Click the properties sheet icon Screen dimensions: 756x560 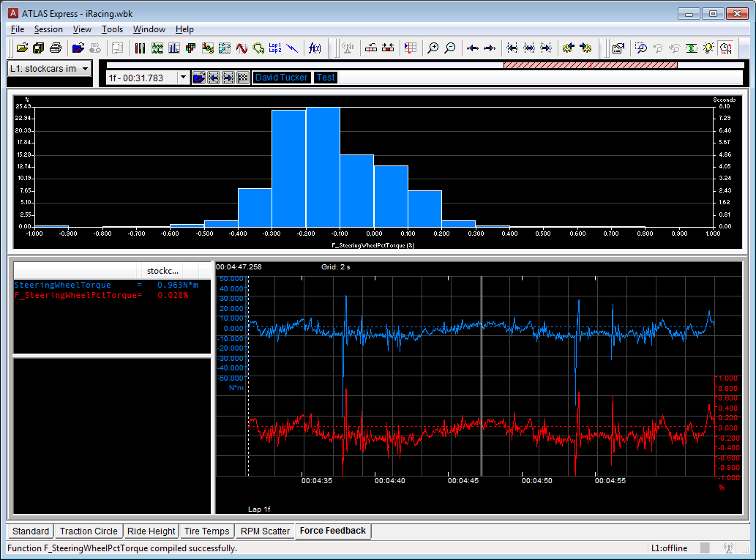point(618,48)
